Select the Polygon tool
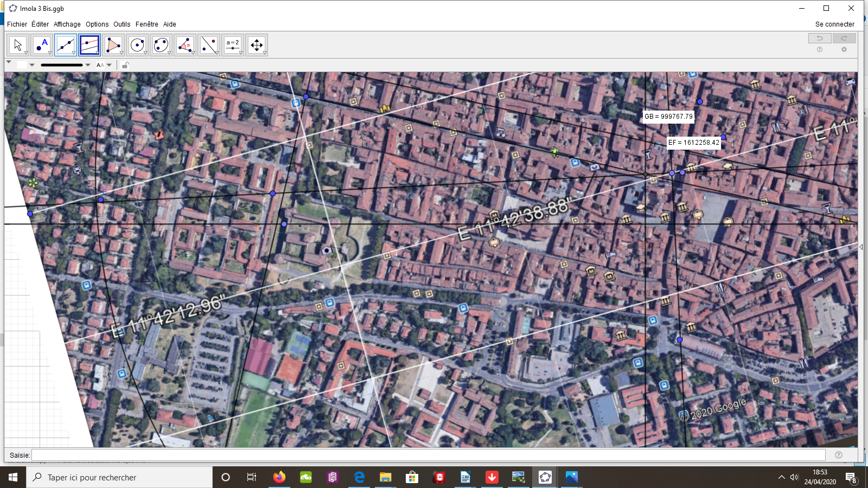This screenshot has width=868, height=488. pyautogui.click(x=113, y=45)
